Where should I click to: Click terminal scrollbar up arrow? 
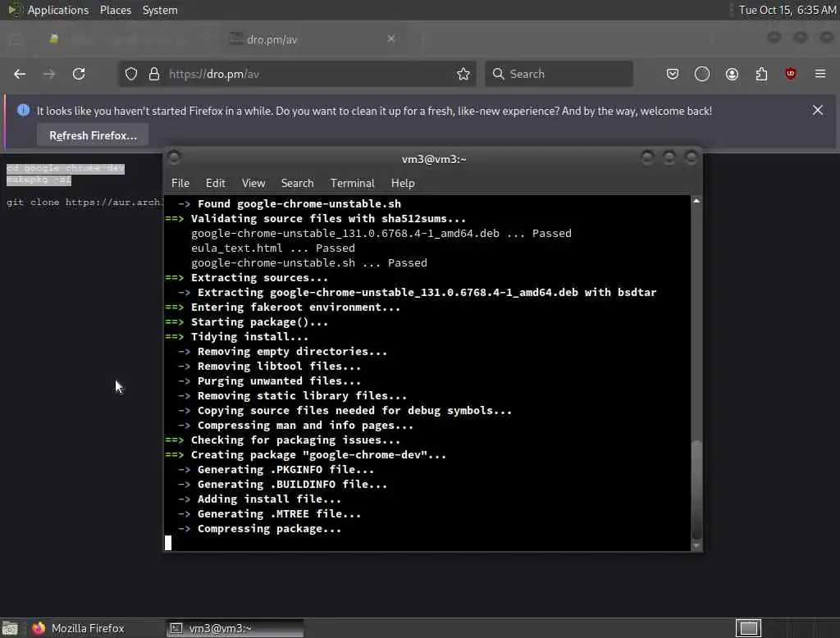pyautogui.click(x=696, y=201)
